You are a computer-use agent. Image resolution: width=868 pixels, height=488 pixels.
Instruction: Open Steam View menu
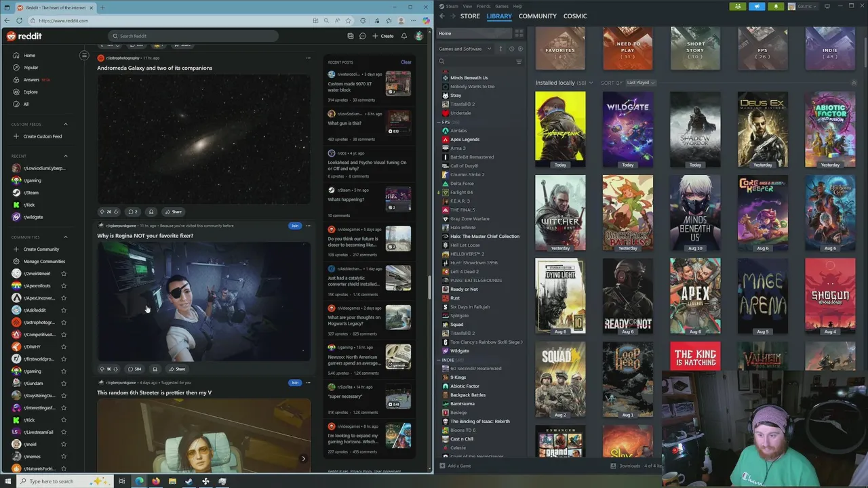pos(467,6)
